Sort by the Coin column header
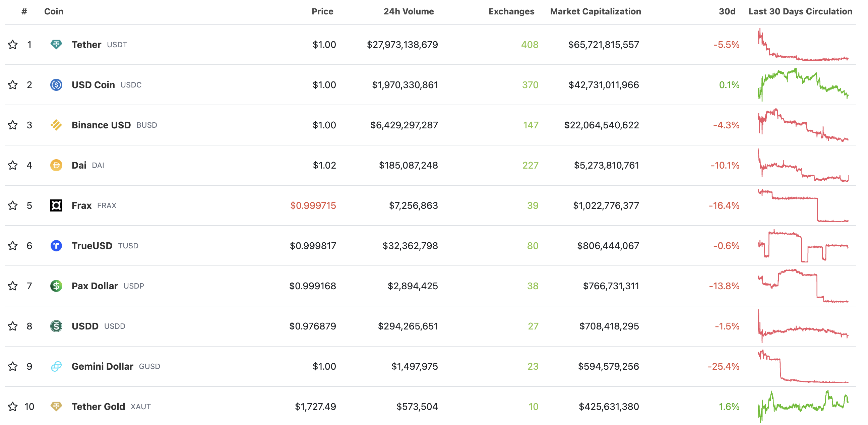The width and height of the screenshot is (868, 425). [x=54, y=11]
